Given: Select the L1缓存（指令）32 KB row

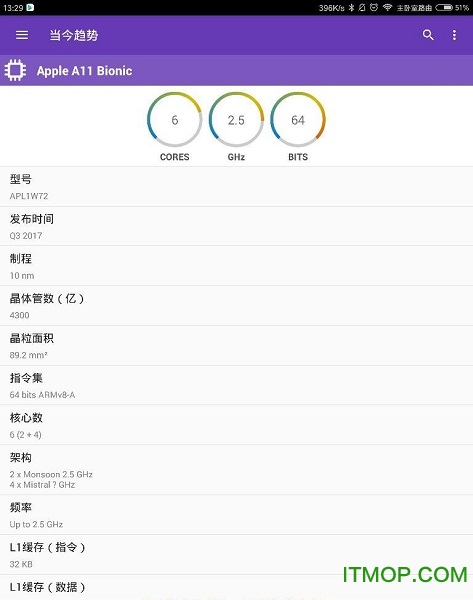Looking at the screenshot, I should point(236,555).
